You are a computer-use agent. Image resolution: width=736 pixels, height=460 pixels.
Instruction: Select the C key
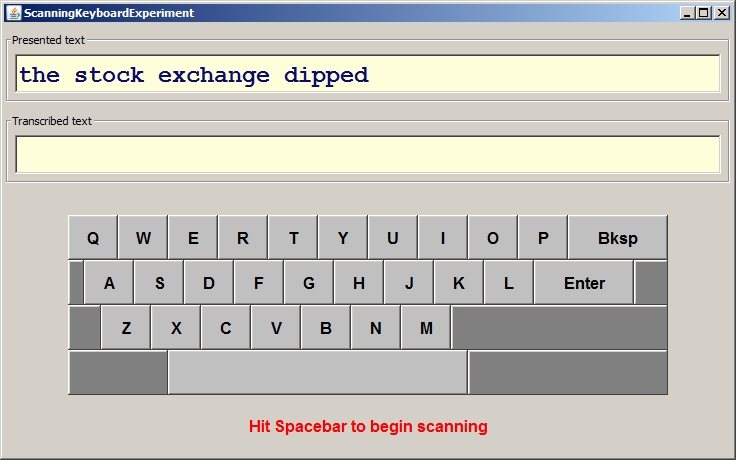click(x=226, y=328)
